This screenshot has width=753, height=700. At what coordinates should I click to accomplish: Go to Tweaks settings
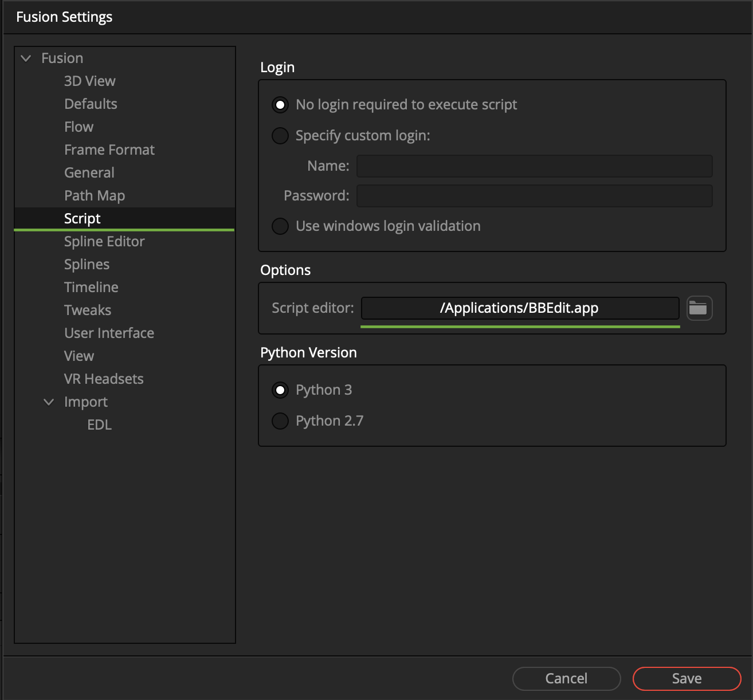point(88,310)
